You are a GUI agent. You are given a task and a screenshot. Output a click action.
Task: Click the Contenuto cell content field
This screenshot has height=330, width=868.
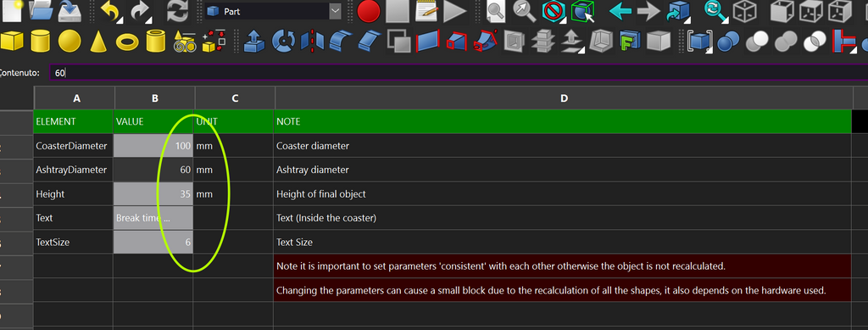coord(459,73)
